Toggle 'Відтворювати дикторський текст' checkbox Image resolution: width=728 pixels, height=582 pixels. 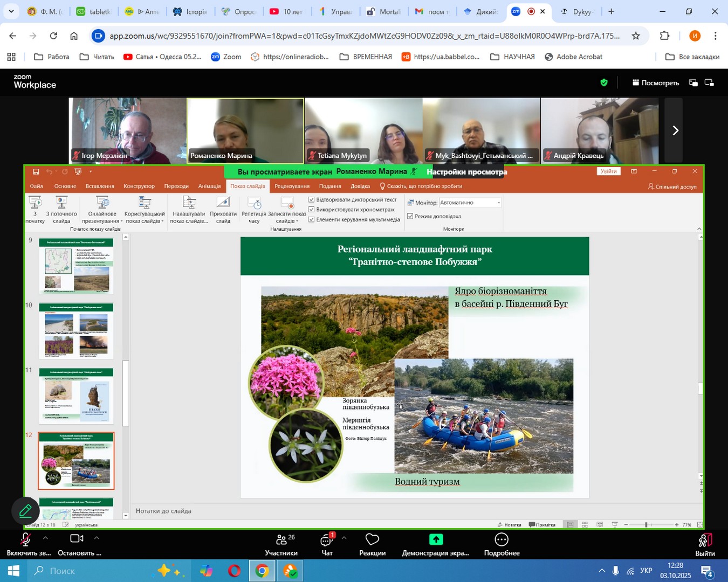[311, 200]
